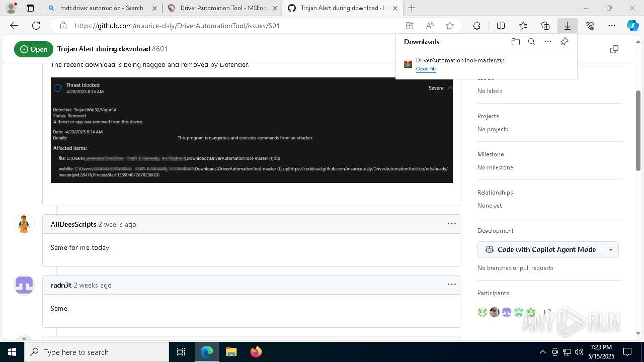
Task: Toggle the Downloads toolbar button
Action: click(x=567, y=26)
